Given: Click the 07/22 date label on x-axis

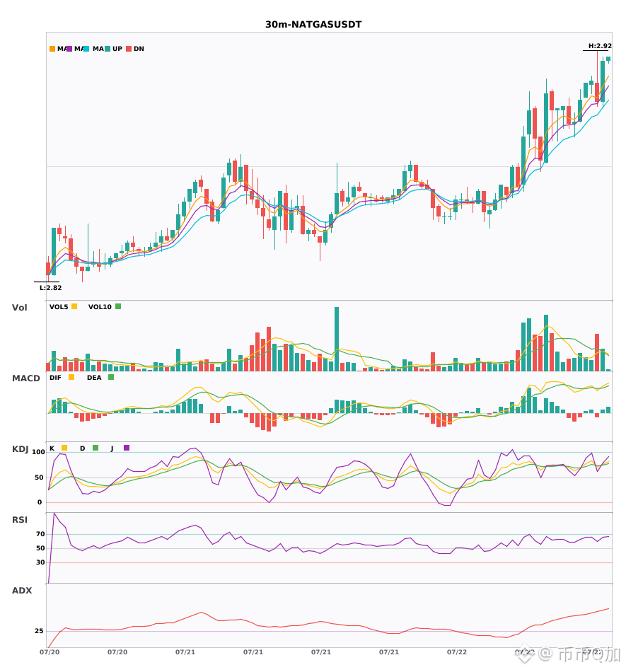Looking at the screenshot, I should pyautogui.click(x=457, y=652).
